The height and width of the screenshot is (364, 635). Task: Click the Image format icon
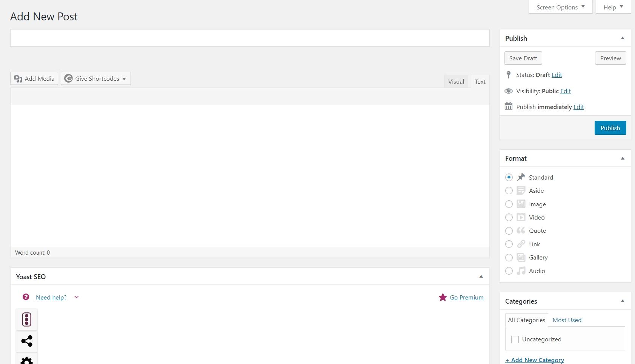pyautogui.click(x=521, y=204)
